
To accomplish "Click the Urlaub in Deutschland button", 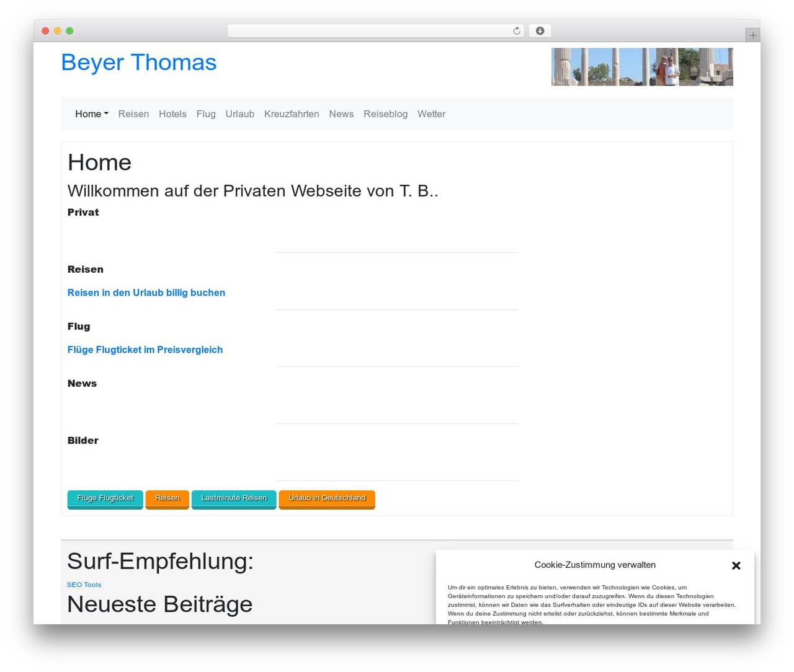I will point(327,499).
